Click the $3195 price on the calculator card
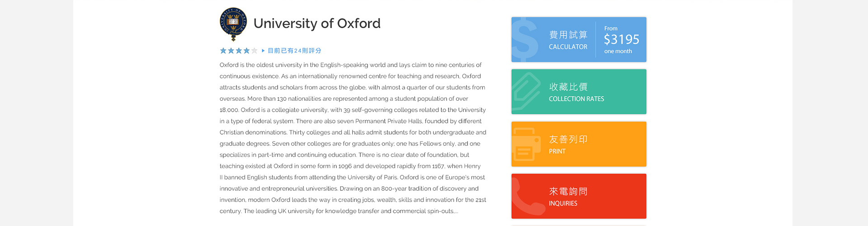The height and width of the screenshot is (226, 868). tap(622, 40)
